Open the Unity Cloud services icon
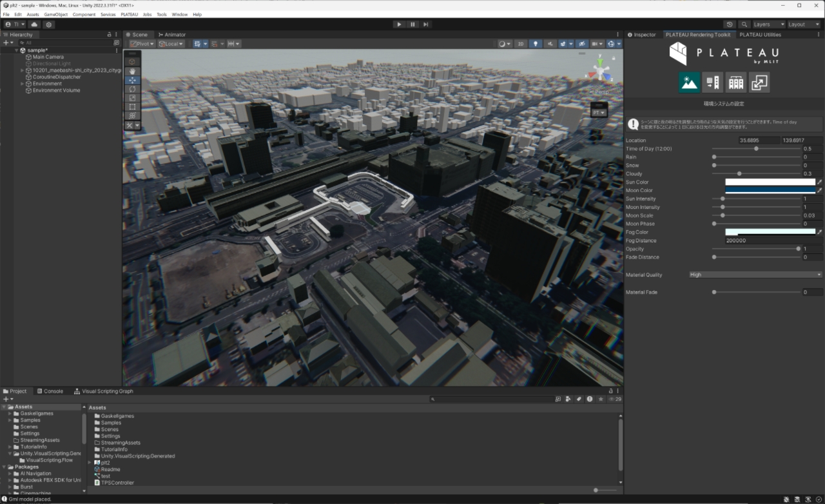This screenshot has width=825, height=504. coord(34,24)
